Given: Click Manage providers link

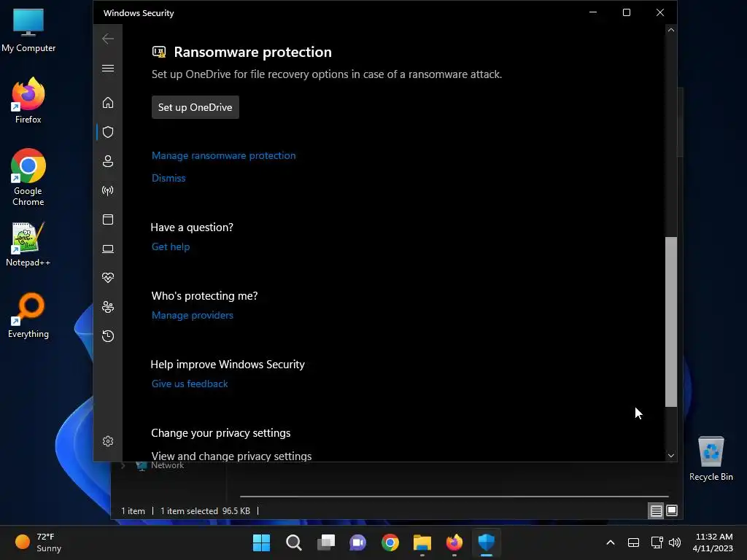Looking at the screenshot, I should [193, 315].
